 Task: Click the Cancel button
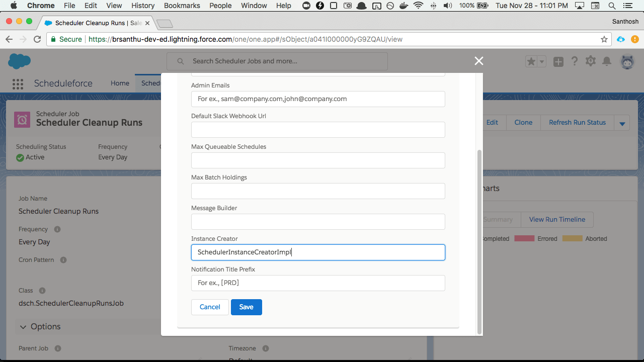(210, 307)
